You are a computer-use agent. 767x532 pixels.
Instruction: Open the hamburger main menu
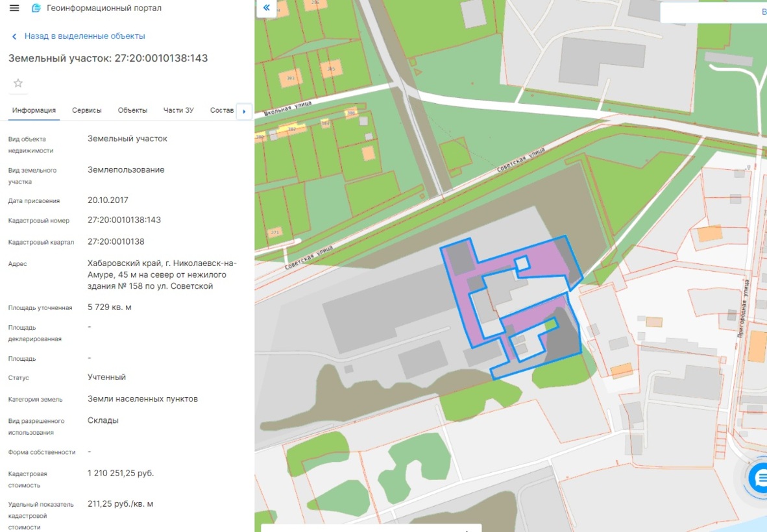click(14, 8)
